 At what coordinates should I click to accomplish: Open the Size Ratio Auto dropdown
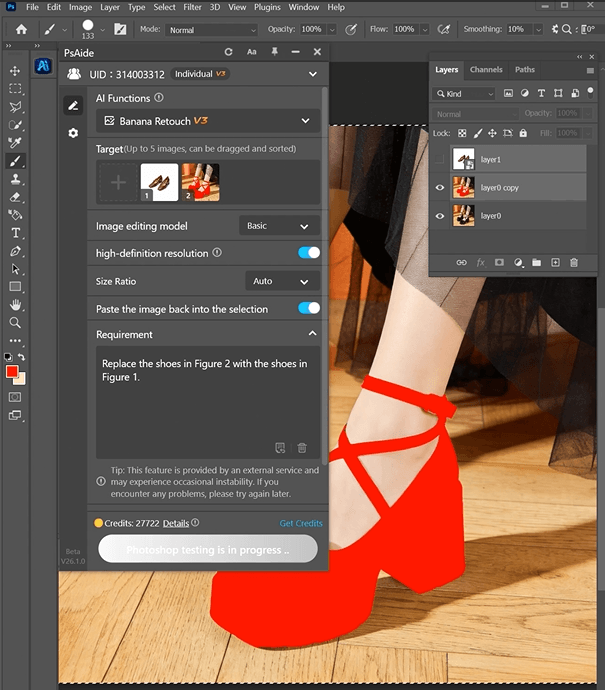pos(282,281)
